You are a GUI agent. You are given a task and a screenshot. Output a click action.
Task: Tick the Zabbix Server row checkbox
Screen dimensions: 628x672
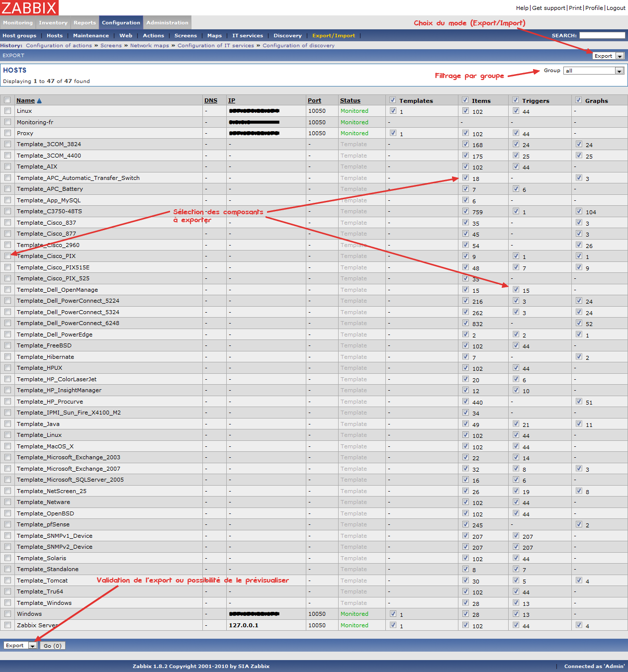(7, 625)
